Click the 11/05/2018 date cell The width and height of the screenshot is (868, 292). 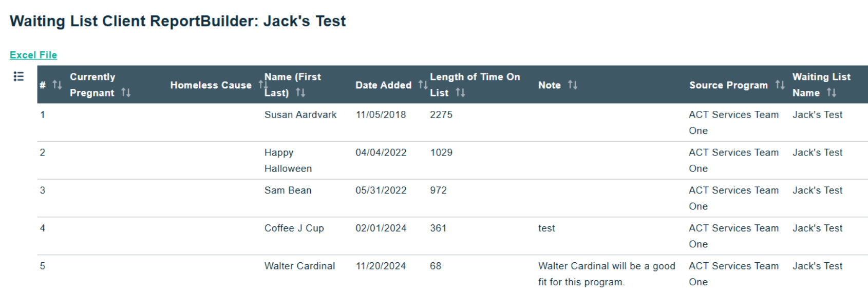381,114
